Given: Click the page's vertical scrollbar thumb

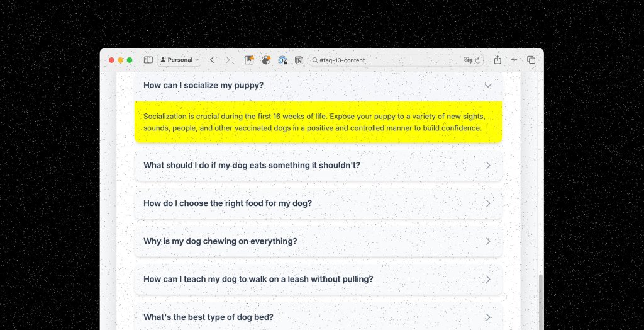Looking at the screenshot, I should coord(540,301).
